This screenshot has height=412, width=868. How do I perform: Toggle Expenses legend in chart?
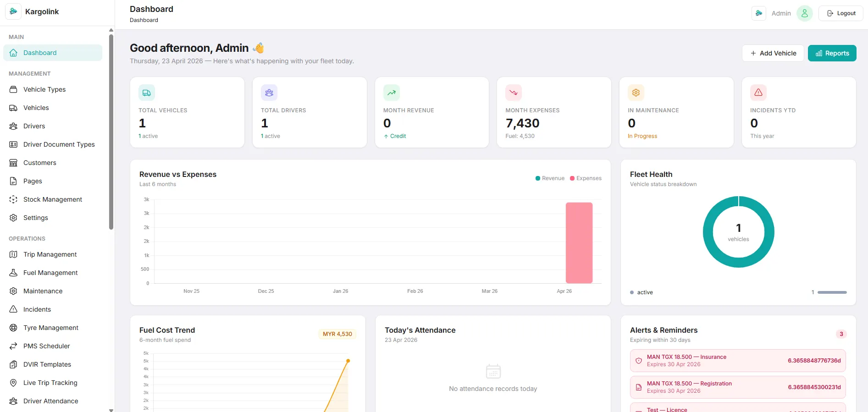pyautogui.click(x=586, y=178)
